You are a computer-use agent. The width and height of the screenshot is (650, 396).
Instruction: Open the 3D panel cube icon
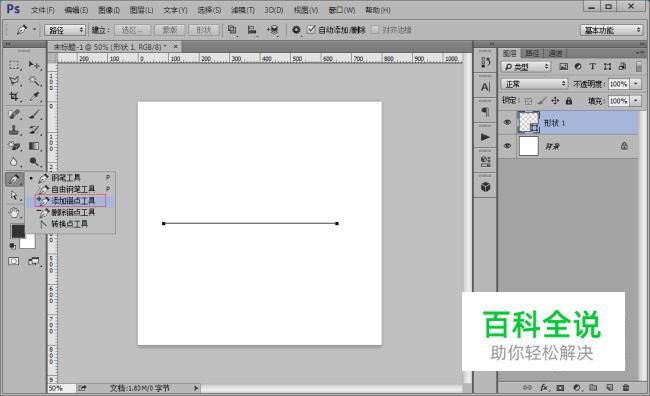(485, 187)
